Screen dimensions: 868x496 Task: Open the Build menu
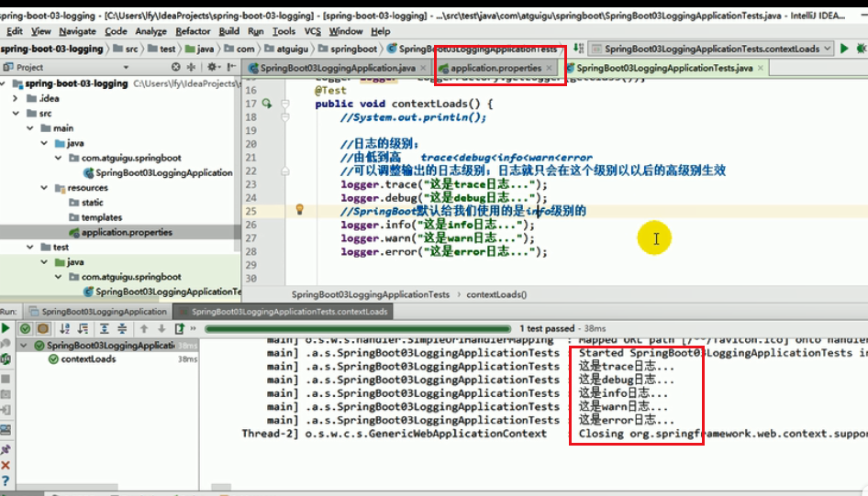[229, 31]
